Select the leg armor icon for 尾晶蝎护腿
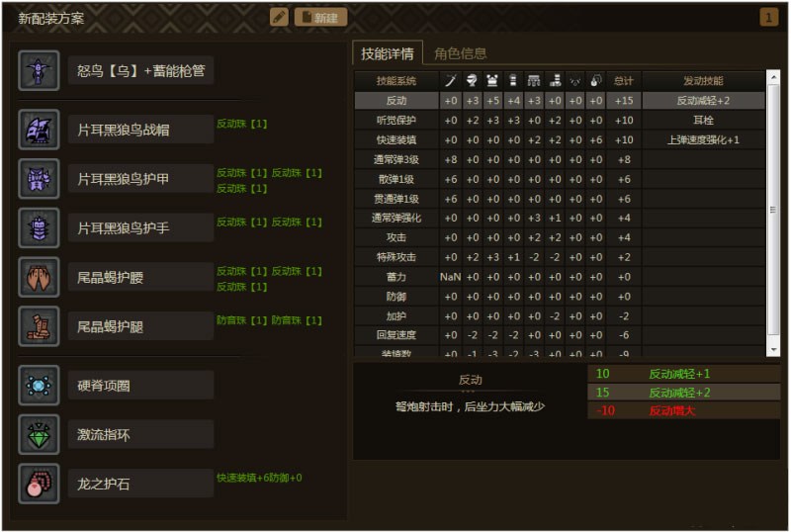Viewport: 791px width, 532px height. coord(39,326)
